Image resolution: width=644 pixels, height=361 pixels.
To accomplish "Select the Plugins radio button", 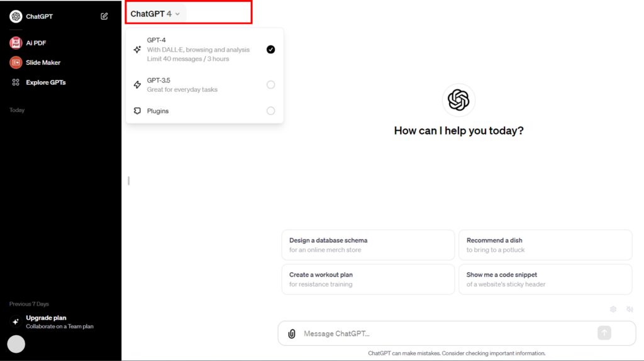I will point(270,111).
